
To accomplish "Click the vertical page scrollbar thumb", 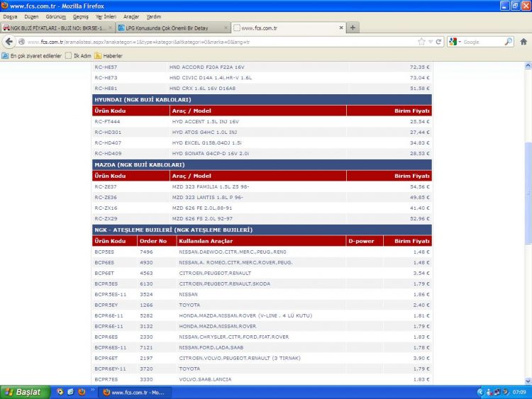I will 528,193.
